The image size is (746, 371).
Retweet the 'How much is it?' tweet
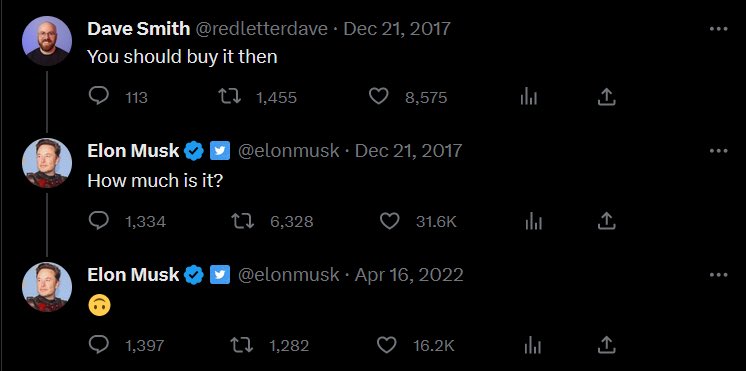(243, 221)
